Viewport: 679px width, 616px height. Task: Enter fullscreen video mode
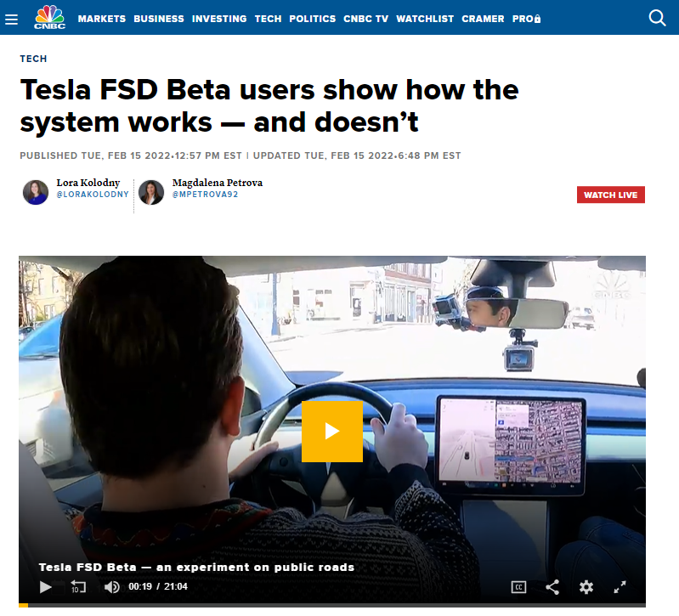tap(620, 587)
